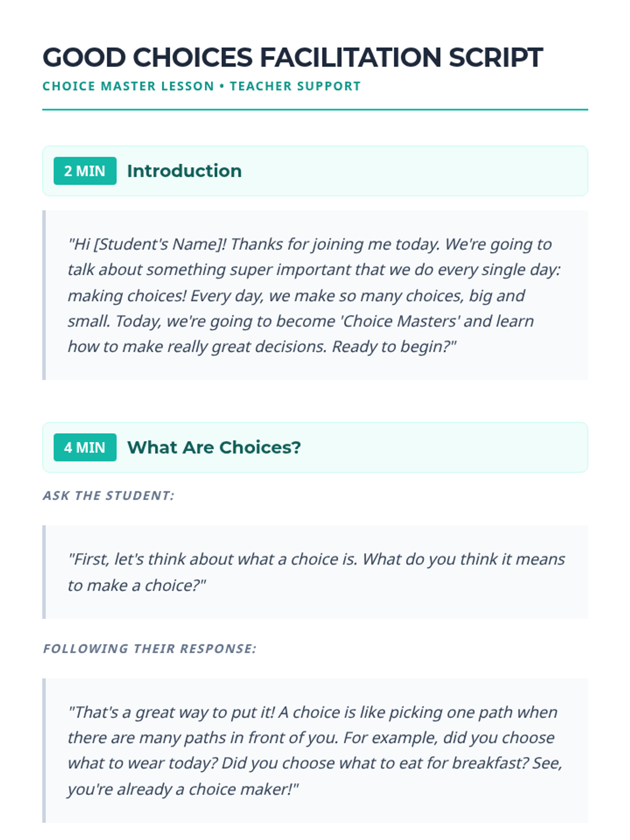Click the teal divider line under the subtitle
Viewport: 630px width, 840px height.
315,110
